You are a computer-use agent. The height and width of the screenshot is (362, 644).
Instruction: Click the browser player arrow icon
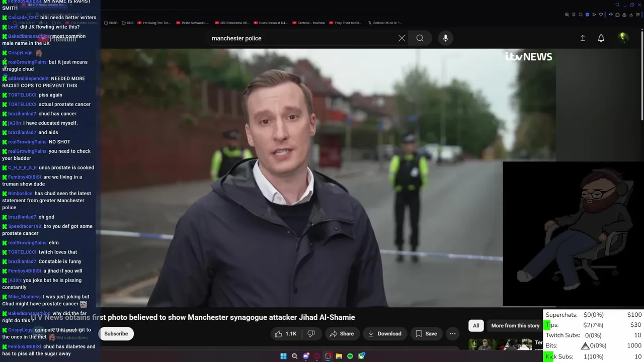[x=594, y=15]
